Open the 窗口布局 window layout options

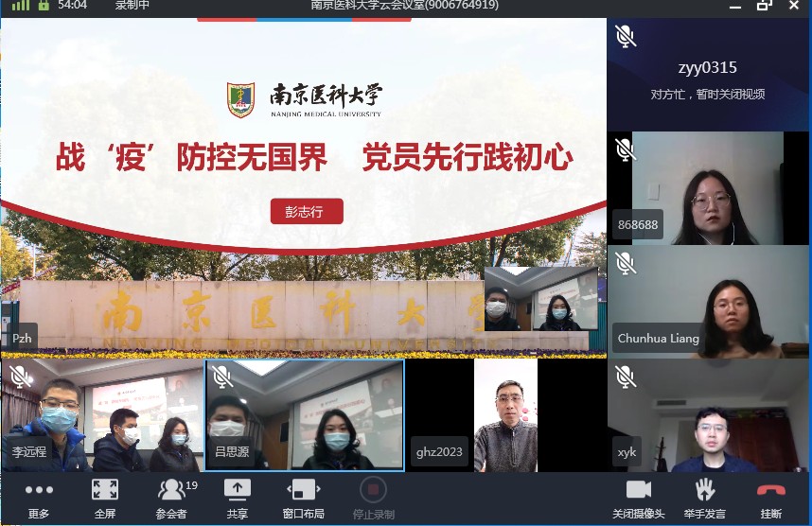[304, 500]
